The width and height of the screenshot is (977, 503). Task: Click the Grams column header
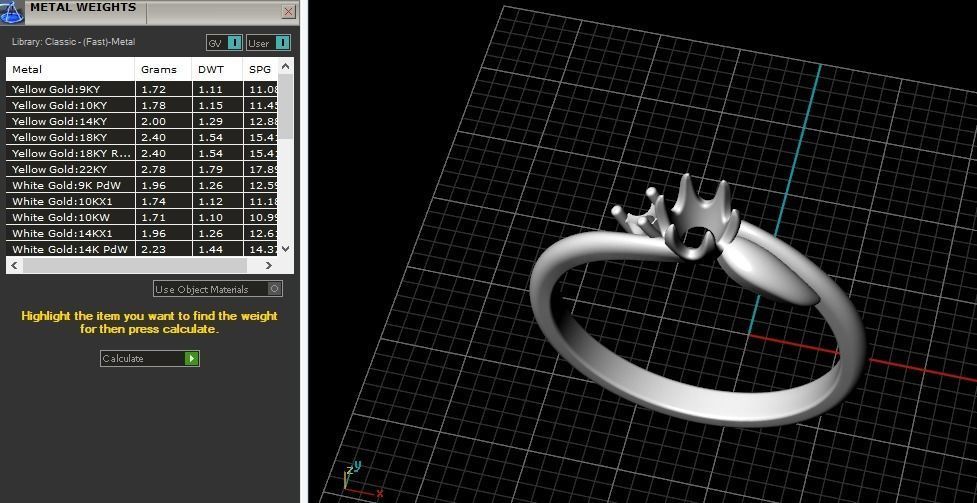click(x=163, y=69)
